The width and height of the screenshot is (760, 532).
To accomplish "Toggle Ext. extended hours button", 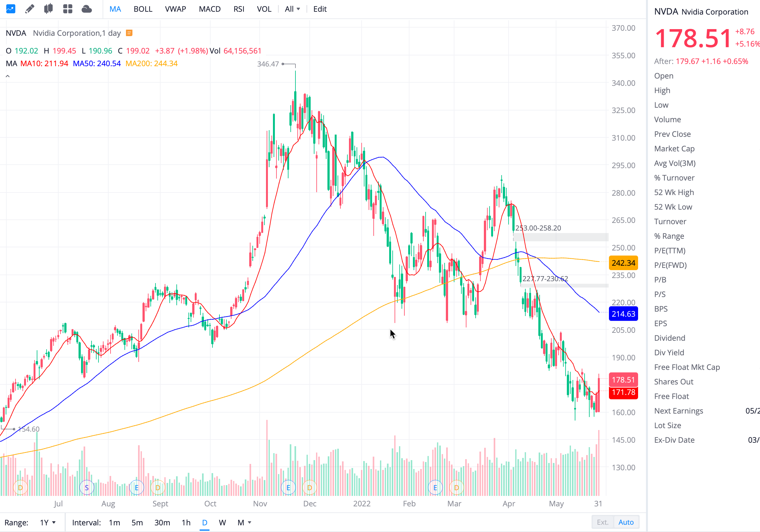I will [x=602, y=522].
